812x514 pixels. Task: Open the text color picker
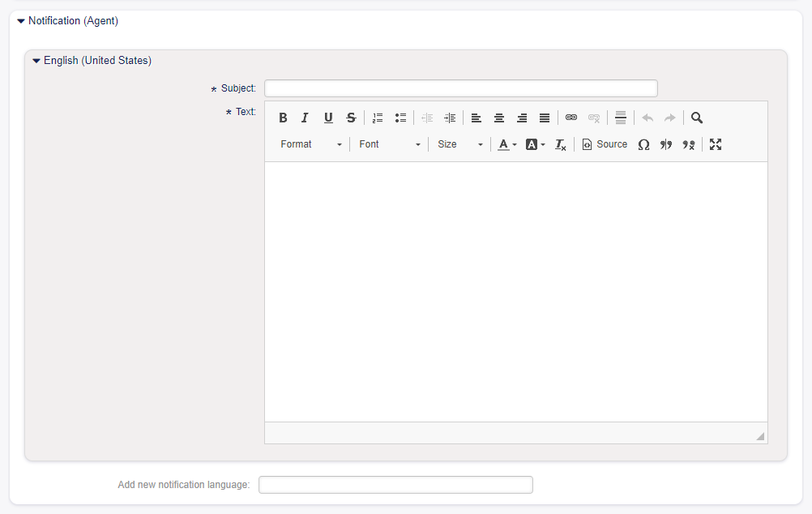click(507, 144)
